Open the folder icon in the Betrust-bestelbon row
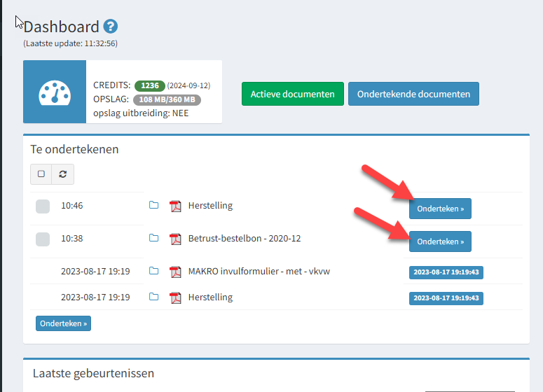 click(x=153, y=238)
